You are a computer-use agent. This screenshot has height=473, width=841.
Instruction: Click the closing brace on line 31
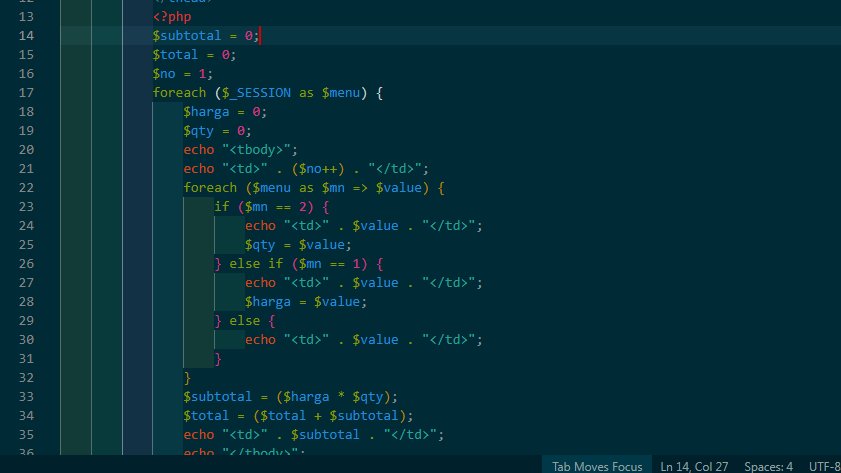[218, 359]
